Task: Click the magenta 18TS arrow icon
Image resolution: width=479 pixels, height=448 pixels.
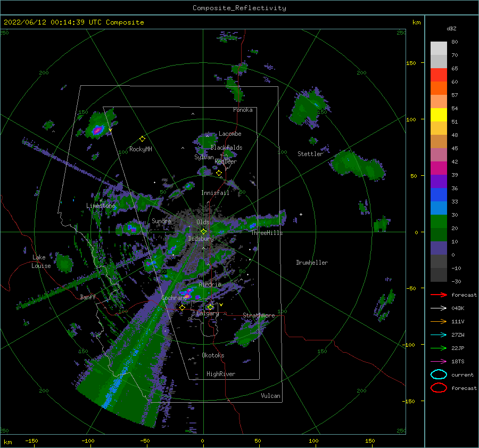Action: 439,362
